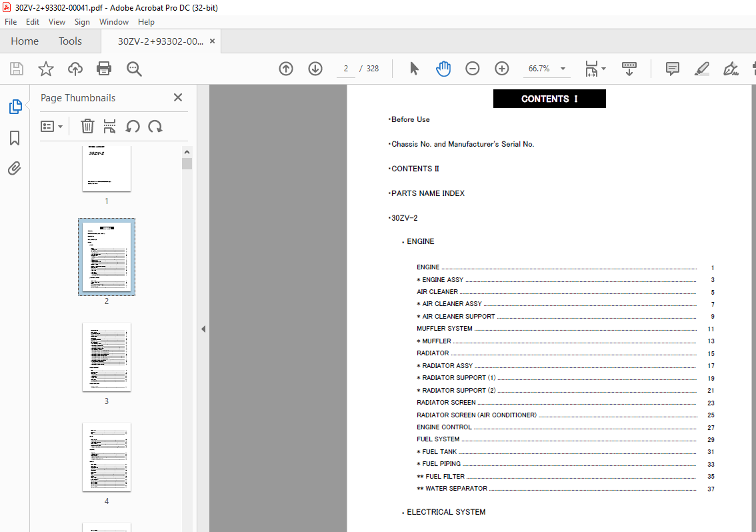Zoom in with plus icon

coord(502,69)
